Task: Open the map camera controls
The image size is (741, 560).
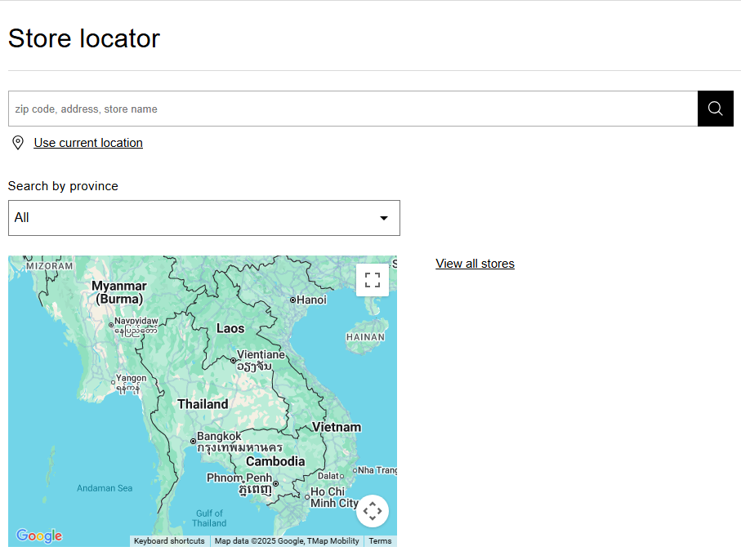Action: click(x=373, y=511)
